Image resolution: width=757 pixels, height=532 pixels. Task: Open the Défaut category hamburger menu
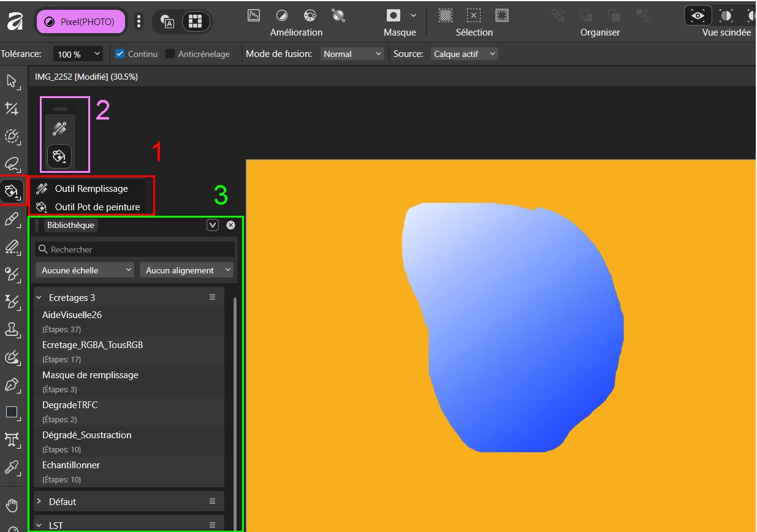click(213, 501)
